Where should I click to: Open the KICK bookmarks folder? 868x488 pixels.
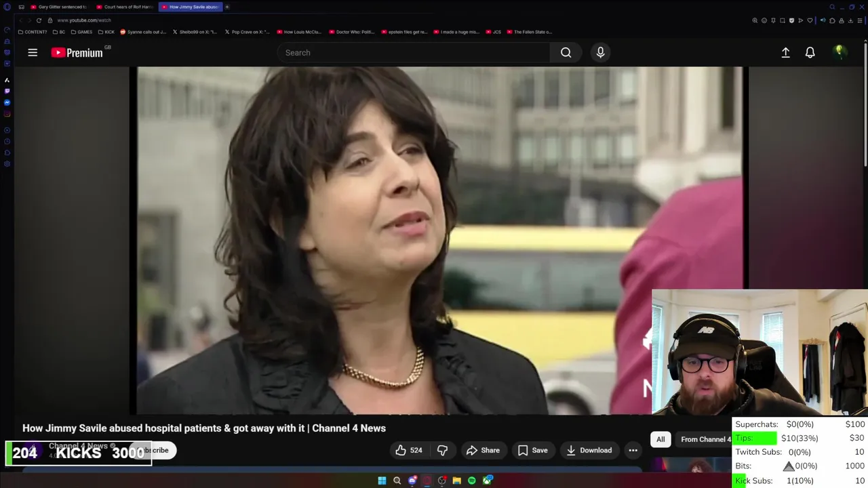pos(106,32)
